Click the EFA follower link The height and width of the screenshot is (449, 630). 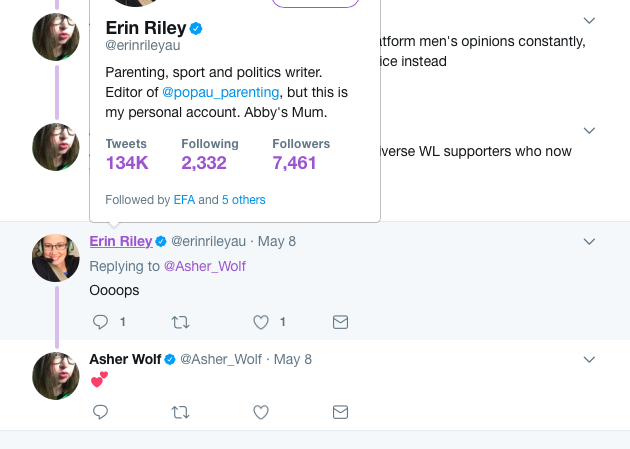point(184,200)
